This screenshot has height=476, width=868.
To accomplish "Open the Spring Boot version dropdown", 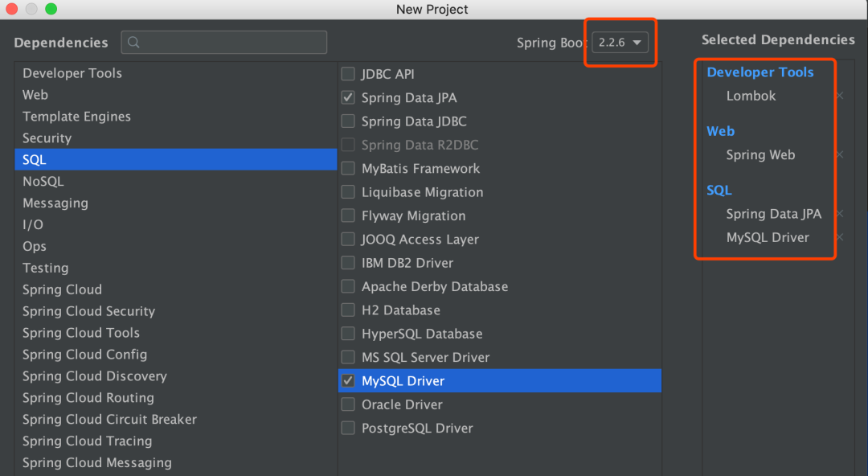I will point(620,43).
